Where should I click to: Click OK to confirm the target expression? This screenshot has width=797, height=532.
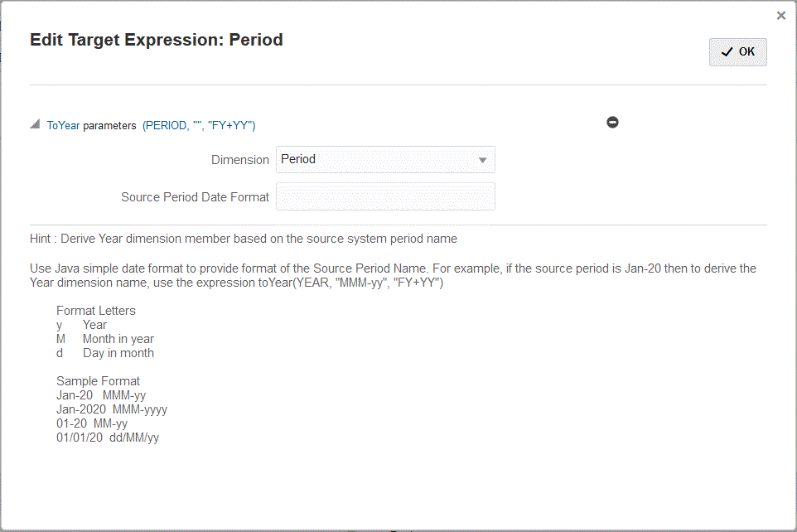[x=737, y=51]
